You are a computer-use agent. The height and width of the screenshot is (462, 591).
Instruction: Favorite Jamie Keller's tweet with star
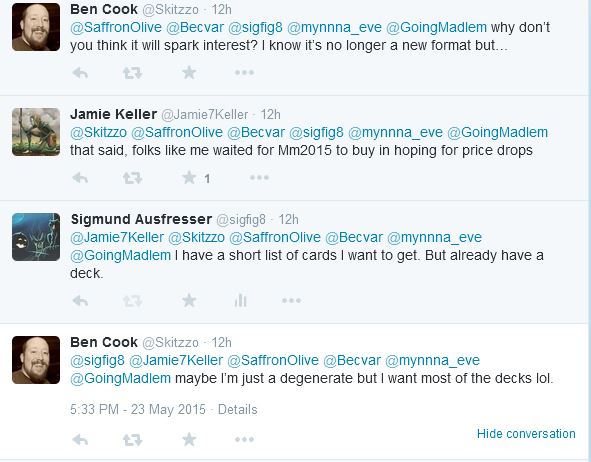189,177
